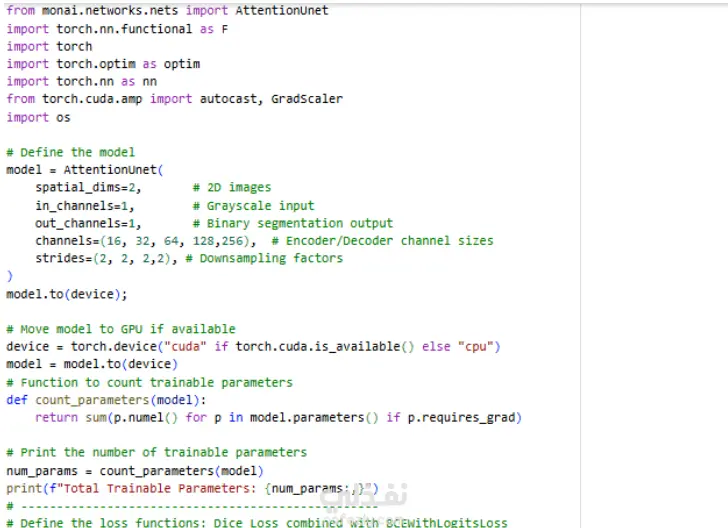
Task: Click the "# Move model to GPU if available" comment
Action: (121, 329)
